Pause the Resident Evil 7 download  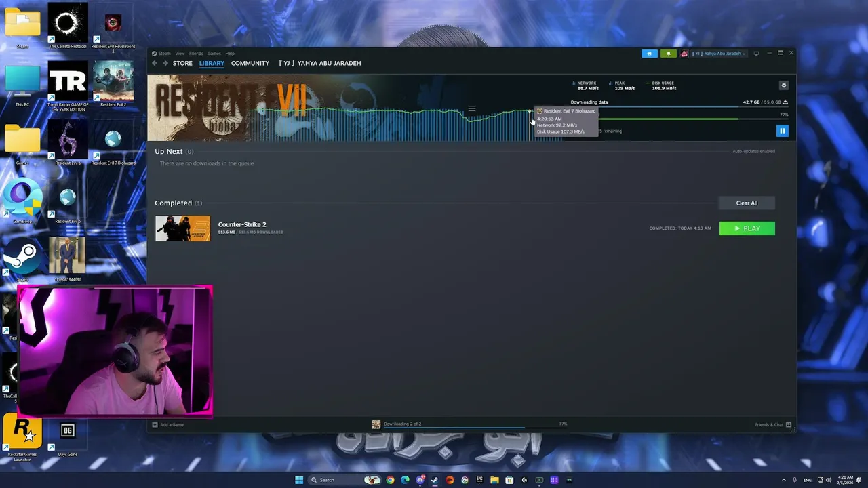click(x=782, y=131)
